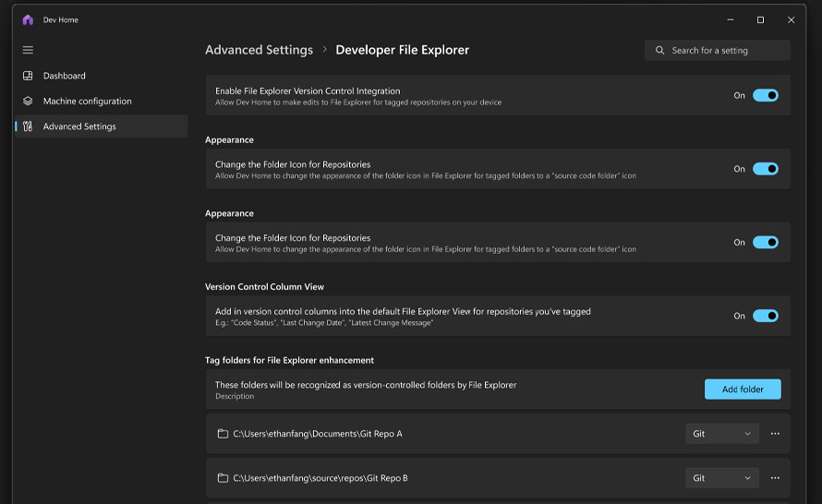Click the Advanced Settings tools icon
The width and height of the screenshot is (822, 504).
point(28,126)
